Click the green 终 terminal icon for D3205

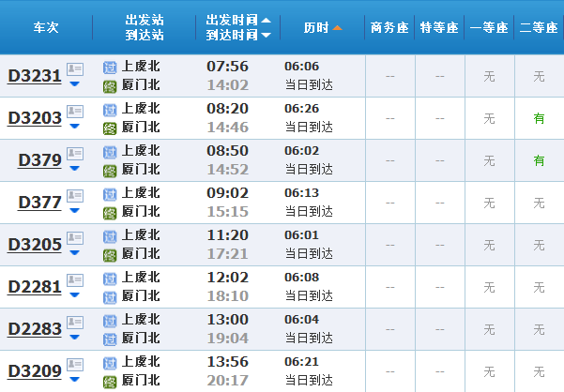tap(110, 255)
